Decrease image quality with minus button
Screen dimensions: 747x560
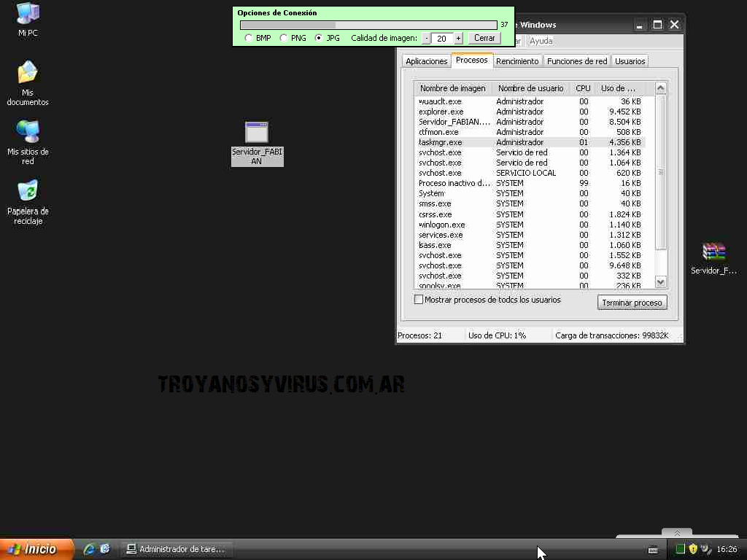pos(426,38)
